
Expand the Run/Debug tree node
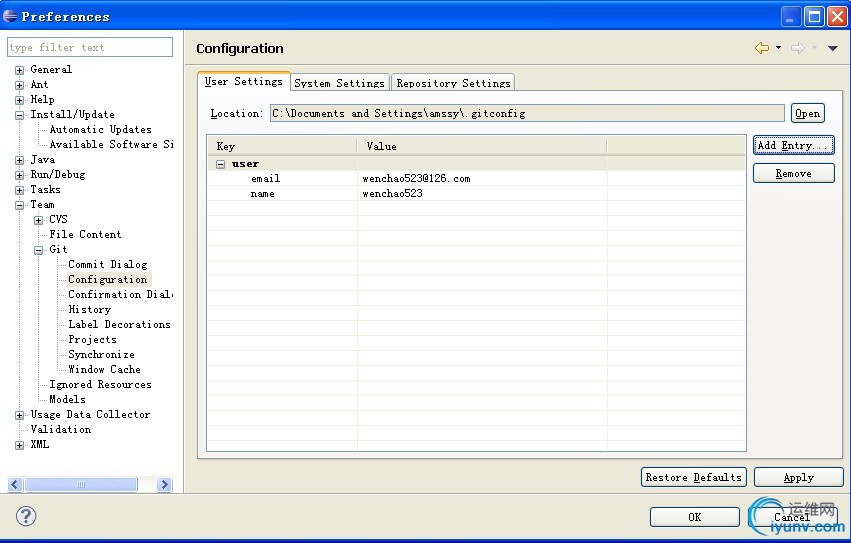(20, 175)
